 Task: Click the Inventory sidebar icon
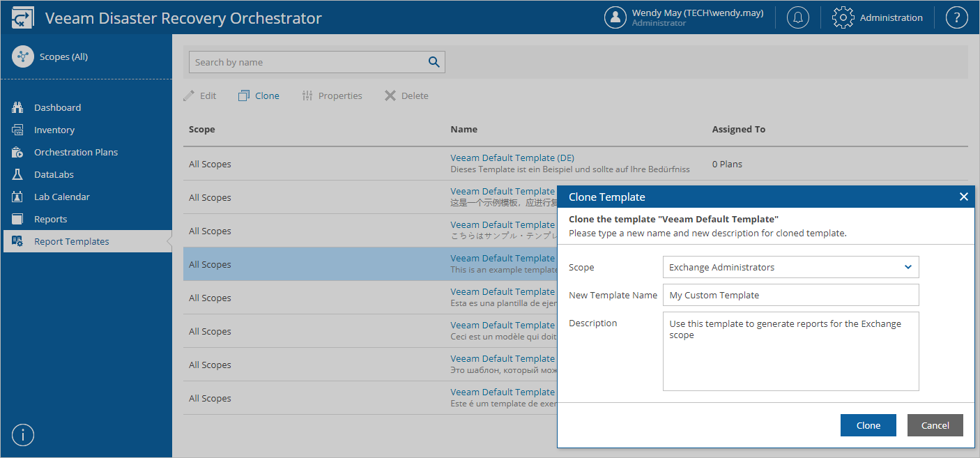tap(18, 130)
